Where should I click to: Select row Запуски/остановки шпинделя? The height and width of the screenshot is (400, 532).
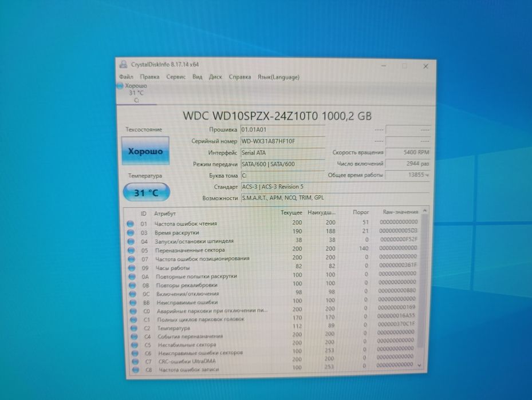pos(273,241)
